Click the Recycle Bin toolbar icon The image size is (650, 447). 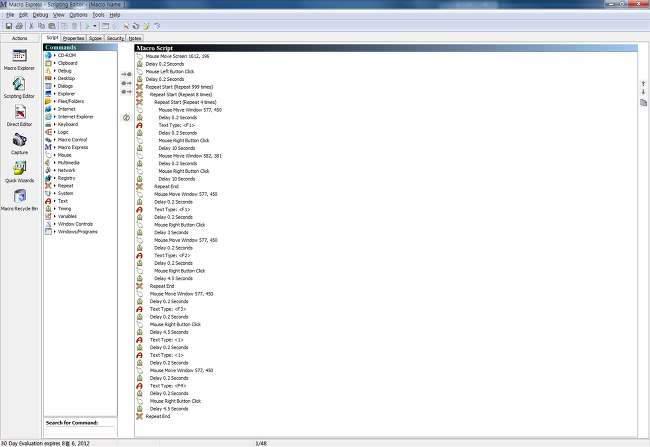pos(157,26)
